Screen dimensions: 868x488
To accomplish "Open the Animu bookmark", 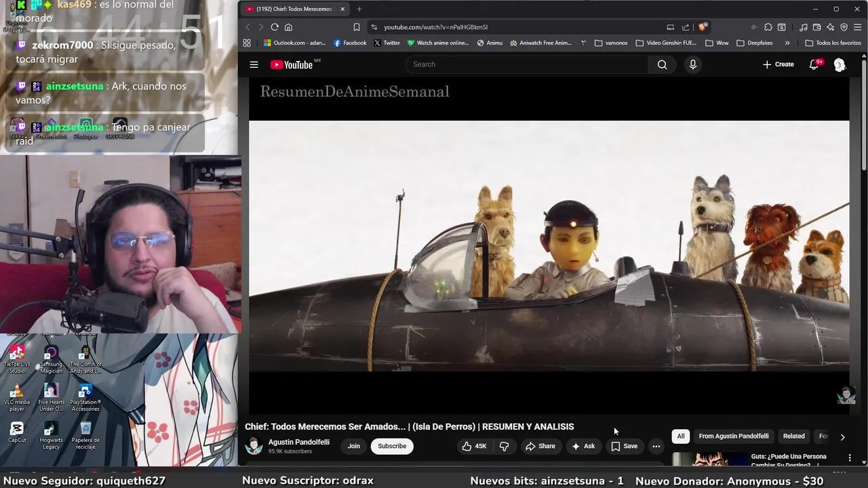I will click(490, 43).
